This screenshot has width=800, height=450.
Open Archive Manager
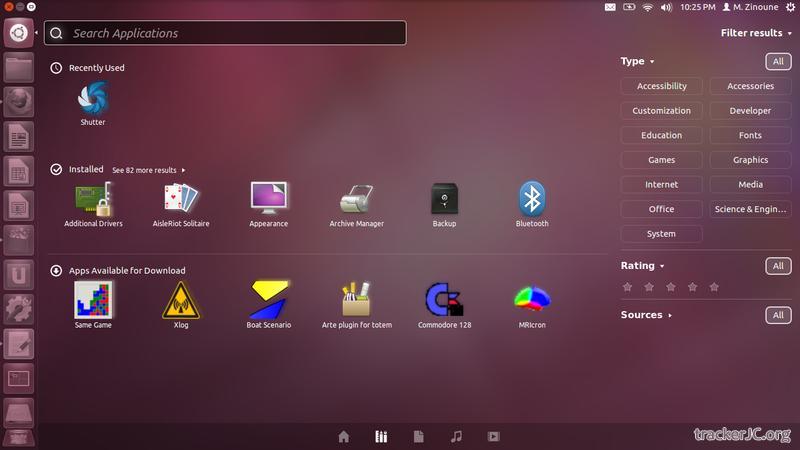[x=356, y=198]
